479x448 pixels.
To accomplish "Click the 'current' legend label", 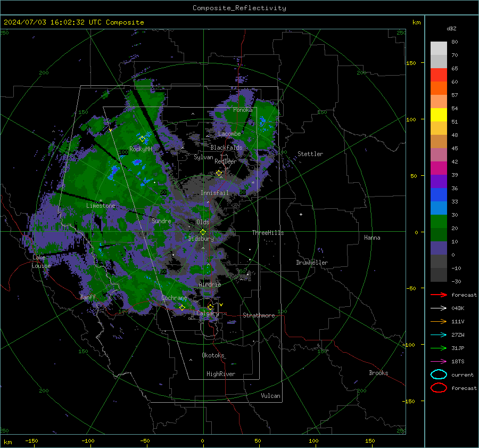I will (x=463, y=374).
